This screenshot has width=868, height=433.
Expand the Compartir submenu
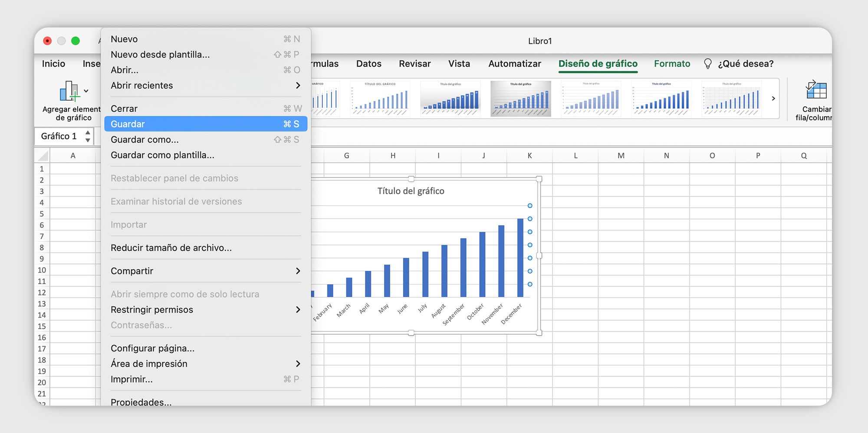coord(206,271)
